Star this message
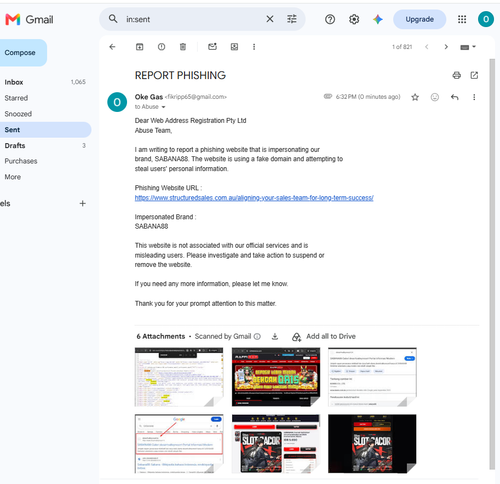Screen dimensions: 500x484 (x=415, y=97)
